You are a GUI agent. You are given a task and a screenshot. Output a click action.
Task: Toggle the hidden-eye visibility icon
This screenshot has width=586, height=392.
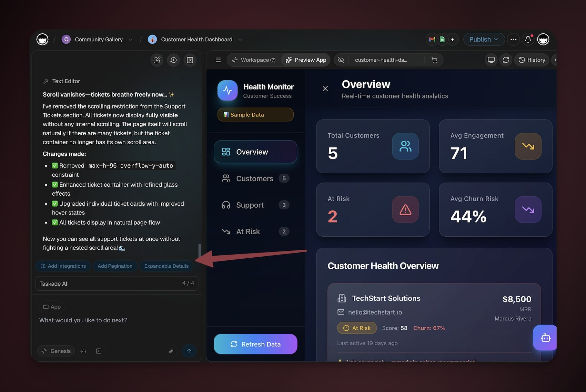341,60
